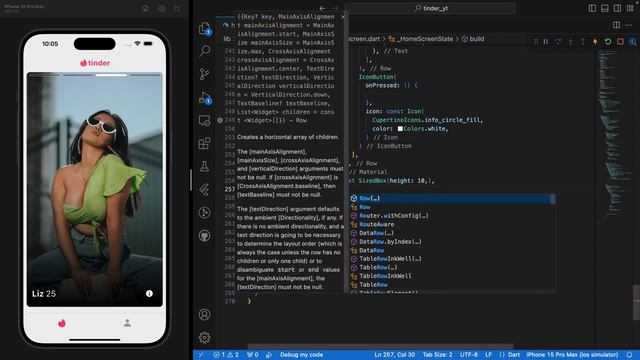Trigger Flutter hot reload lightning icon

(596, 42)
